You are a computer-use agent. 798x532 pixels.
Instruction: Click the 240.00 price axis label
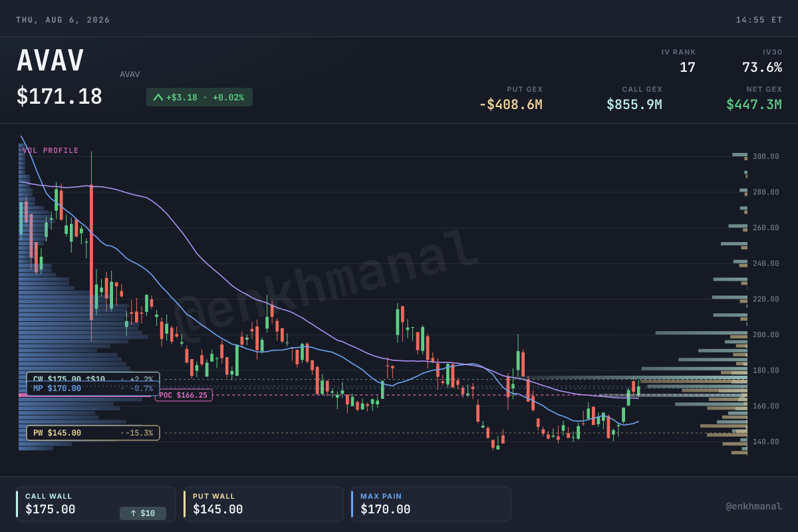click(766, 263)
